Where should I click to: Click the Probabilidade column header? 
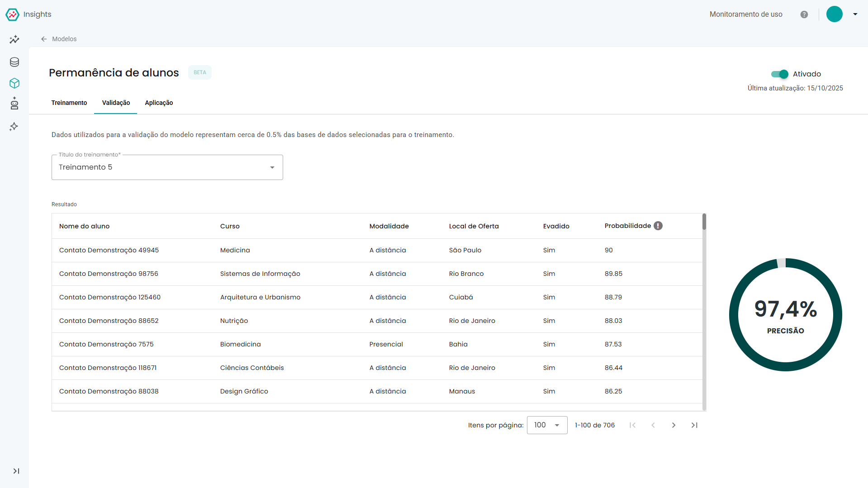coord(627,226)
